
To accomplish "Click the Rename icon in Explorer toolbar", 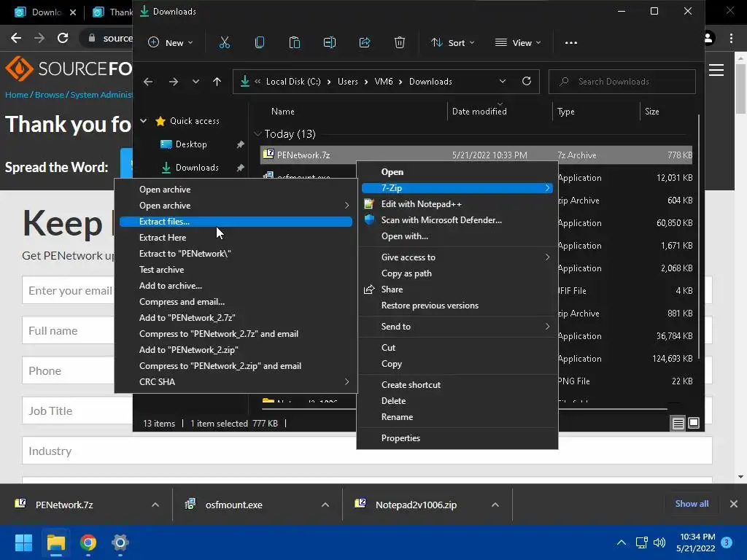I will tap(330, 42).
